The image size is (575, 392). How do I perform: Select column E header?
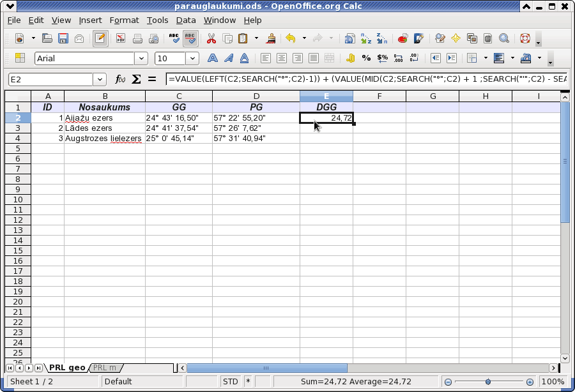pos(326,96)
